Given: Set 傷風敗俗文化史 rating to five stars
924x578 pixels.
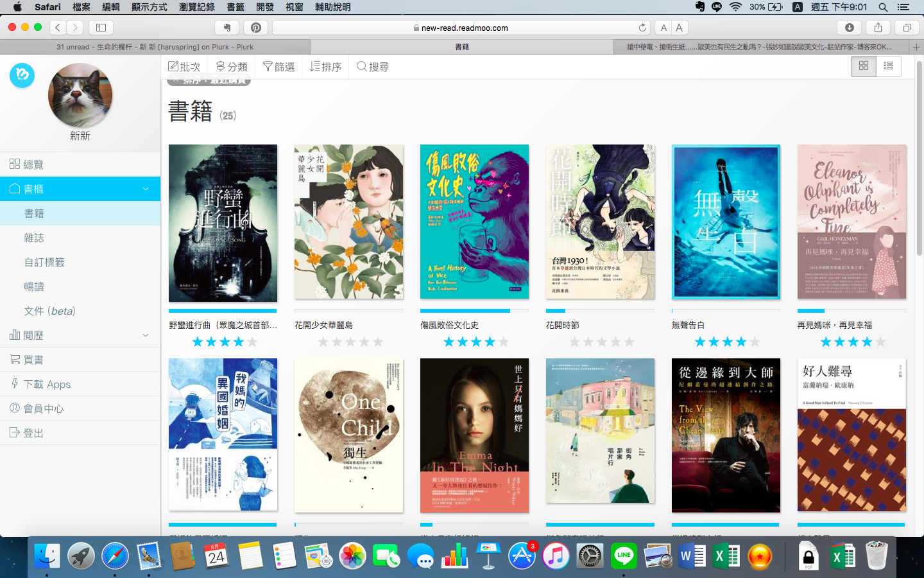Looking at the screenshot, I should [x=504, y=342].
